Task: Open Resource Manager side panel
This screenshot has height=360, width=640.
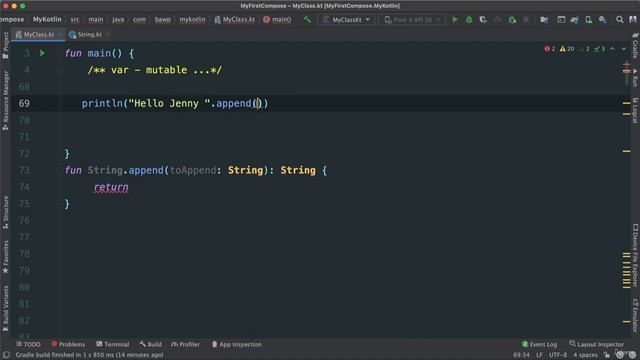Action: [x=5, y=100]
